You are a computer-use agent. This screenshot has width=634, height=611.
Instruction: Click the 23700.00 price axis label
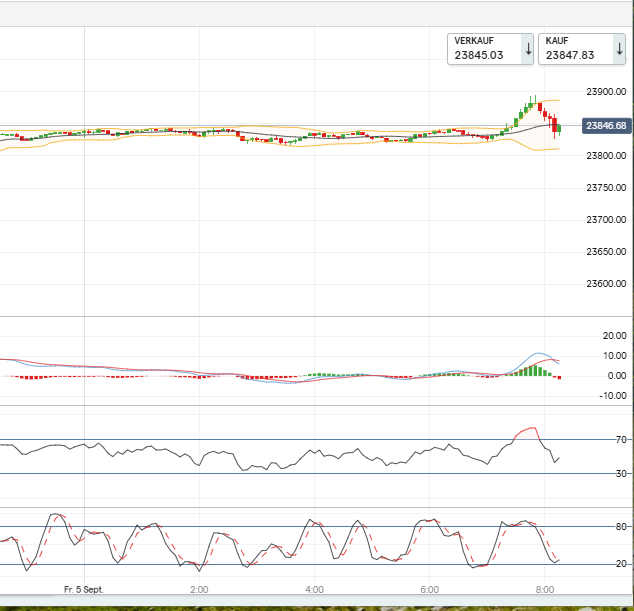[606, 220]
